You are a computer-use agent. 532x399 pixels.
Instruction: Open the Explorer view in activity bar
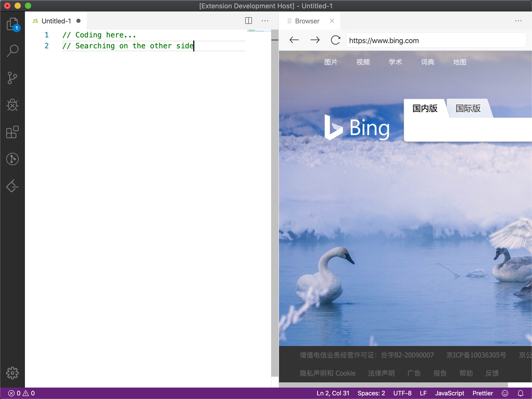pyautogui.click(x=12, y=24)
